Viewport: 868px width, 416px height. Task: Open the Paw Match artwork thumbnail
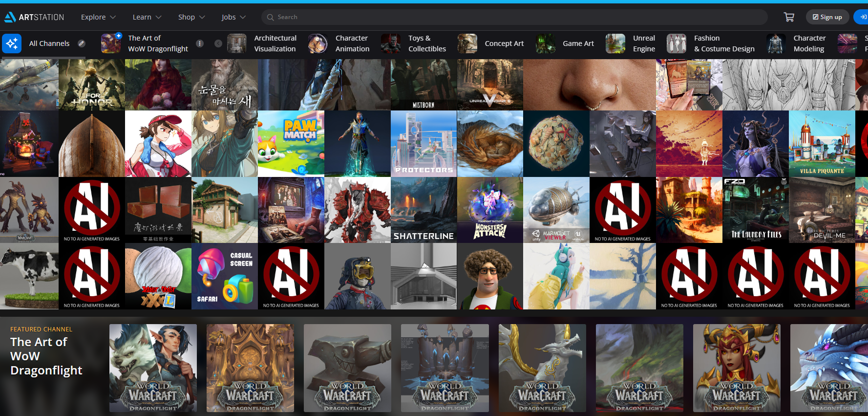click(x=291, y=143)
